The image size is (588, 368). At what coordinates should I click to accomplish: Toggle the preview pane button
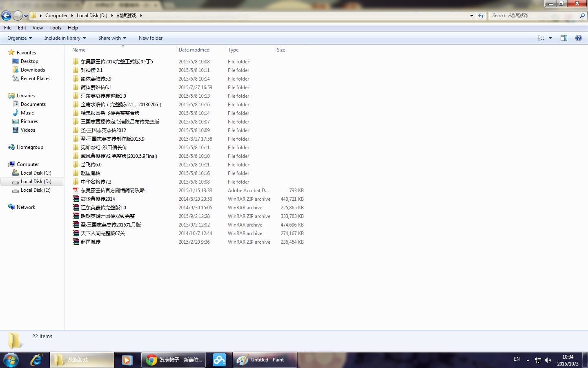pos(564,38)
